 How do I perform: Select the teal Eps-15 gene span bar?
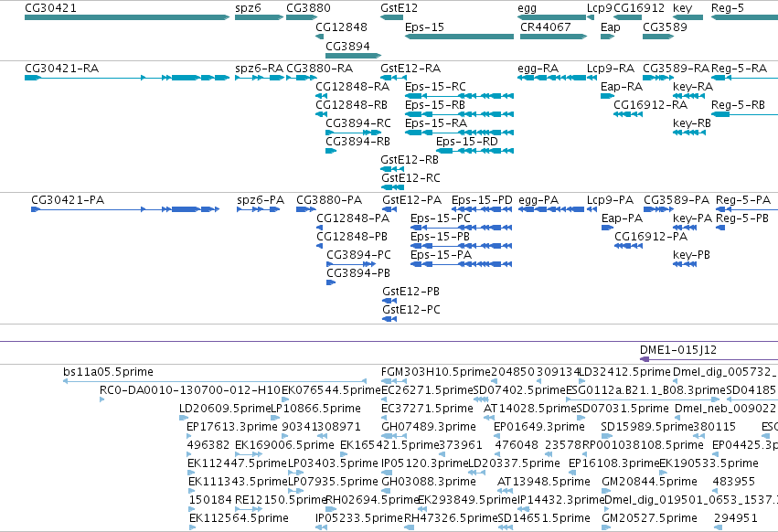coord(460,37)
